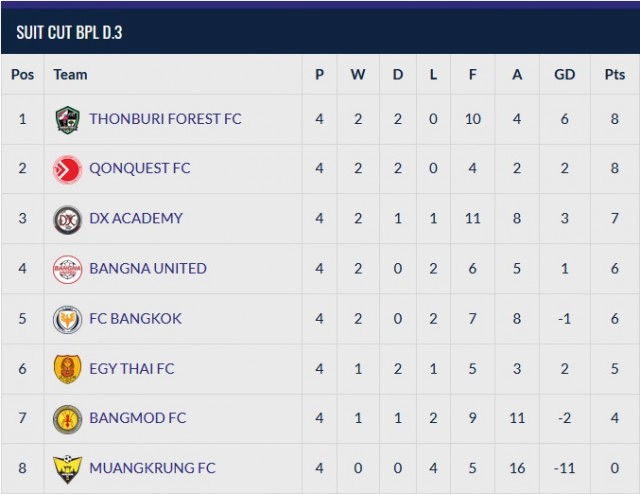Viewport: 640px width, 494px height.
Task: Open the THONBURI FOREST FC team link
Action: click(165, 119)
